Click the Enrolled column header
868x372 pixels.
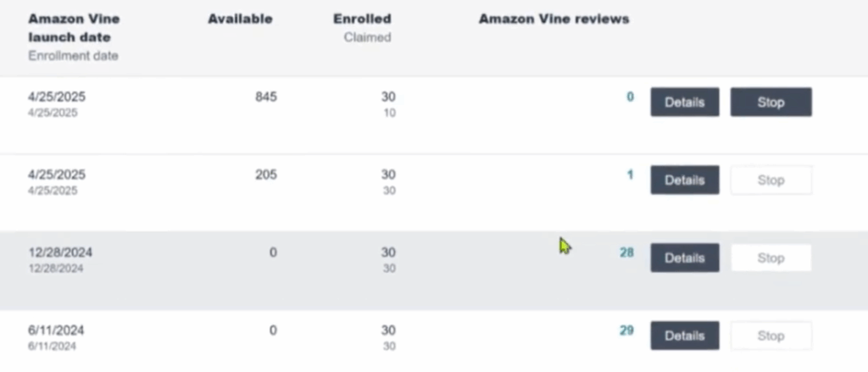tap(362, 19)
